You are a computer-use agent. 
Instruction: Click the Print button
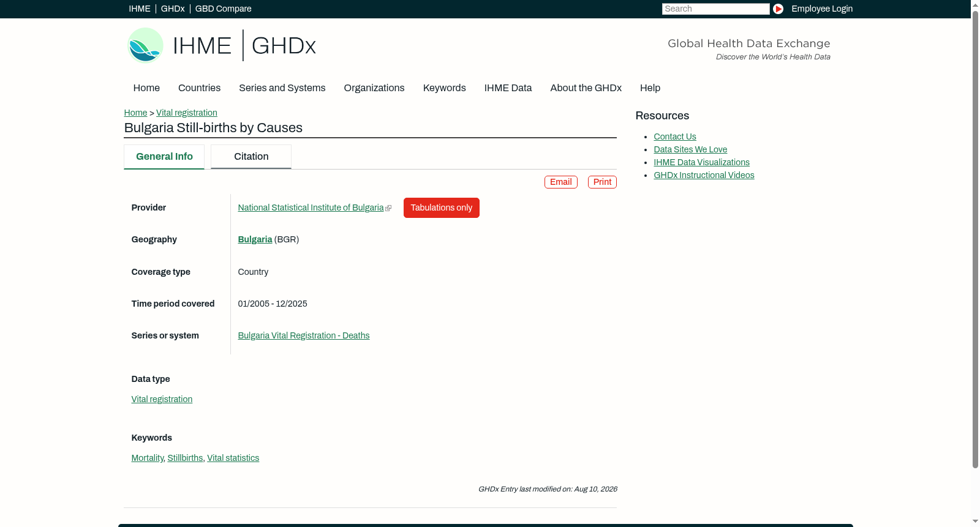coord(602,182)
